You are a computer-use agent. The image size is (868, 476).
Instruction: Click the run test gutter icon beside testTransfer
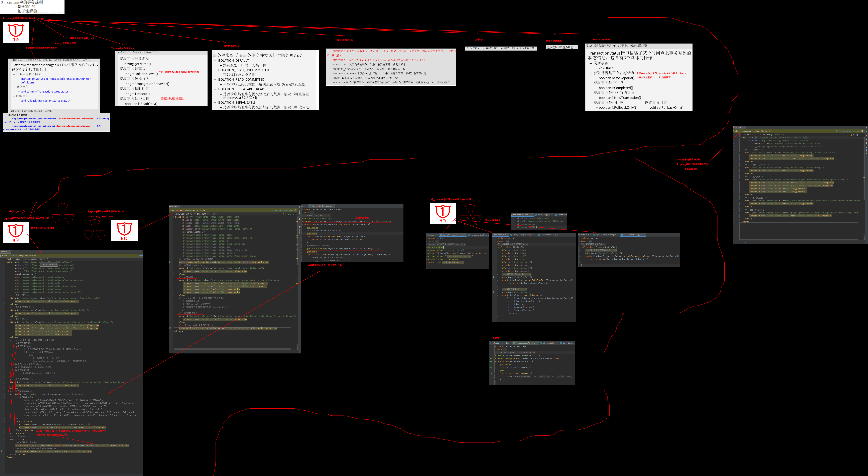tap(491, 373)
